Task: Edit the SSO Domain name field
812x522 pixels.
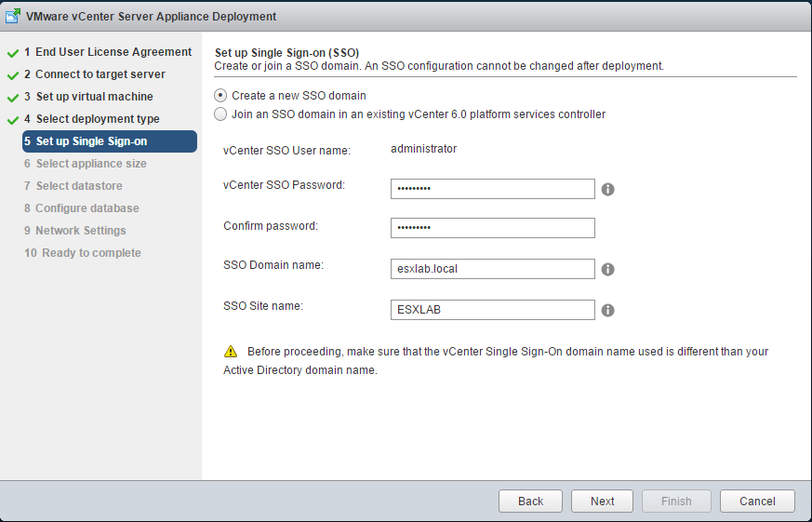Action: pos(492,269)
